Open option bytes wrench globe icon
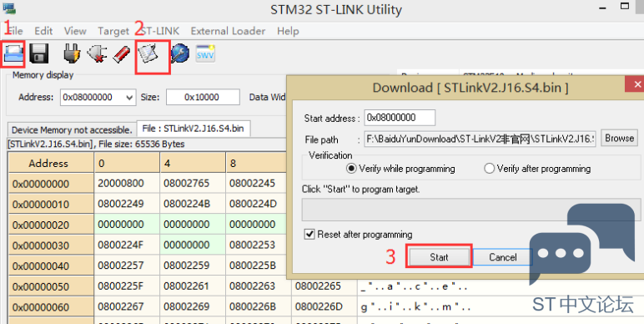This screenshot has width=644, height=324. [180, 54]
